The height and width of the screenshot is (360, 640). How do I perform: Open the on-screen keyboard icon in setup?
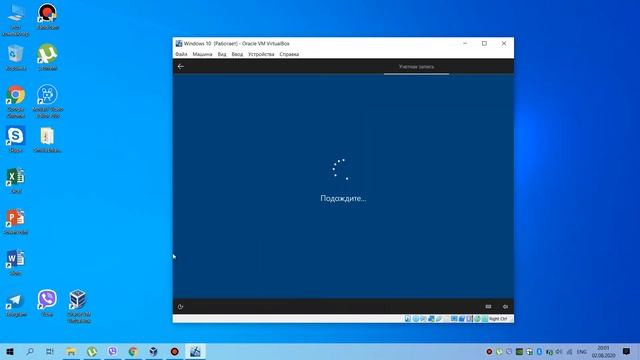tap(488, 307)
